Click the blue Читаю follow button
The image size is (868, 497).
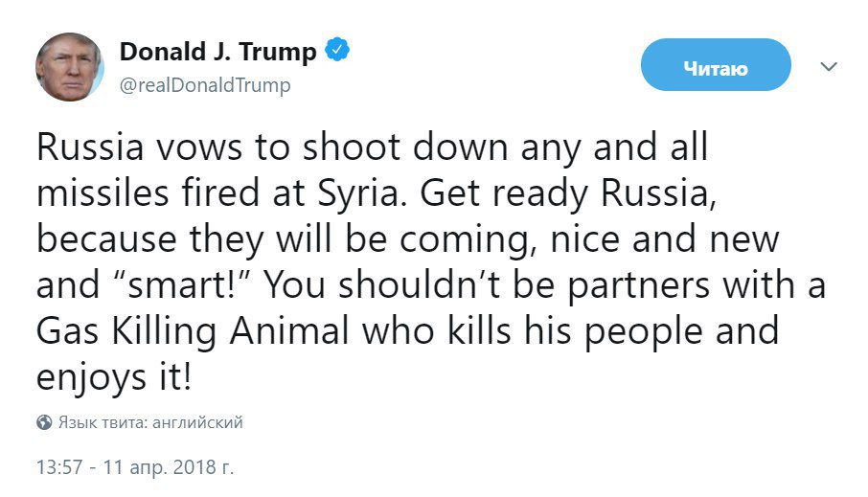point(716,65)
